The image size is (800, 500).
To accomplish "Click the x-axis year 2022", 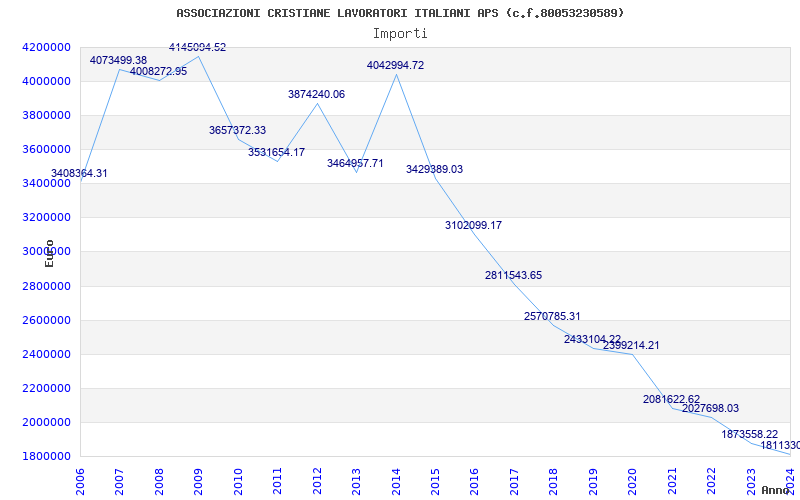I will pos(712,482).
